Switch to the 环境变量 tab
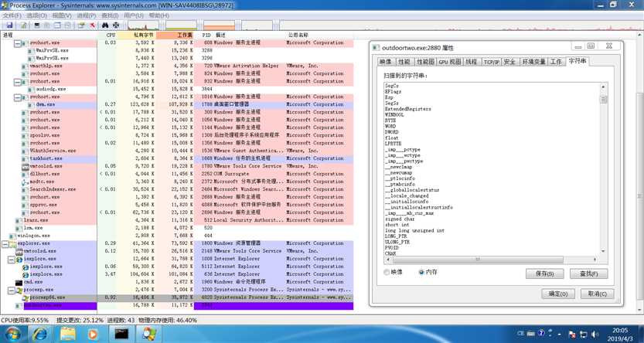Screen dimensions: 644x343 click(x=534, y=62)
